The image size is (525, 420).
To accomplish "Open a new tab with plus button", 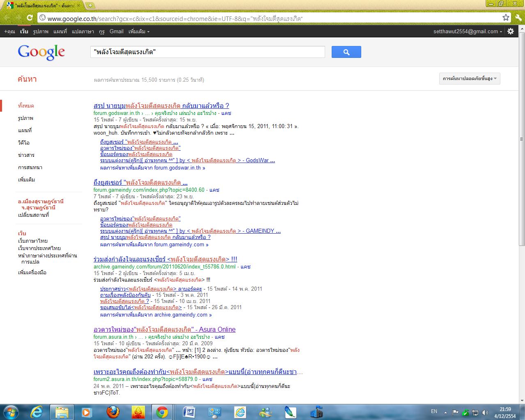I will tap(90, 5).
